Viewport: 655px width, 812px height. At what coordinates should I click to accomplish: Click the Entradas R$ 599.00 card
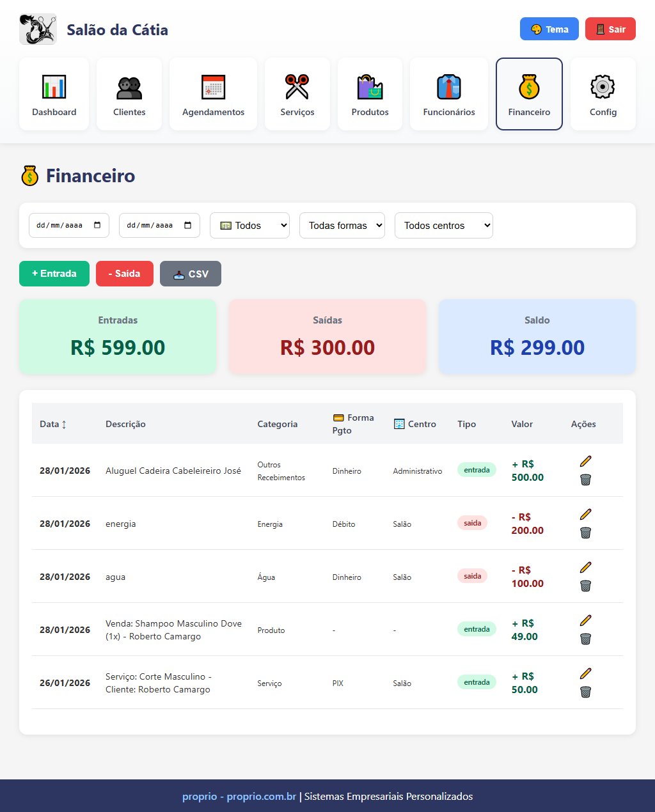[x=118, y=336]
